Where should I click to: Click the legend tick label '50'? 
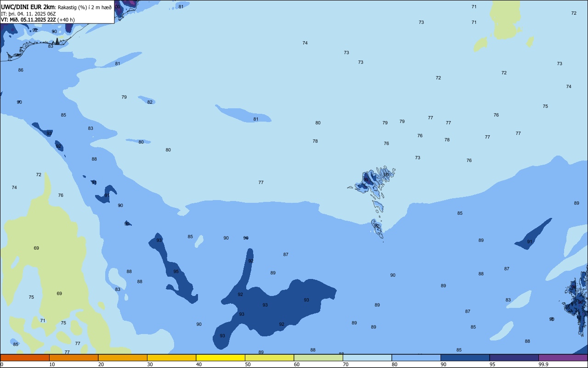pyautogui.click(x=248, y=364)
